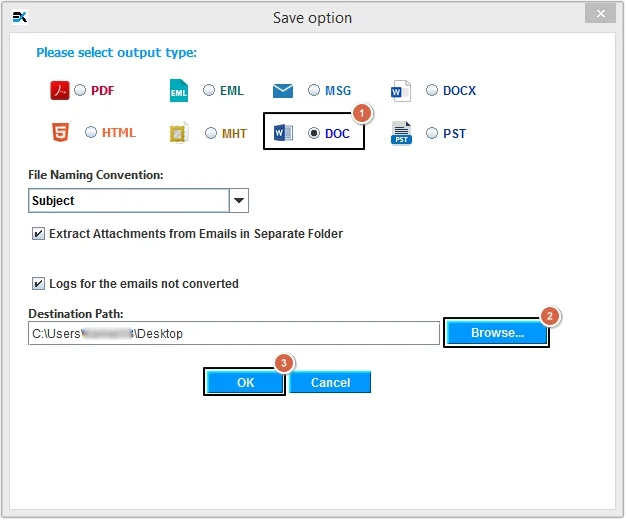The width and height of the screenshot is (626, 520).
Task: Click the DOC Word icon
Action: click(283, 133)
